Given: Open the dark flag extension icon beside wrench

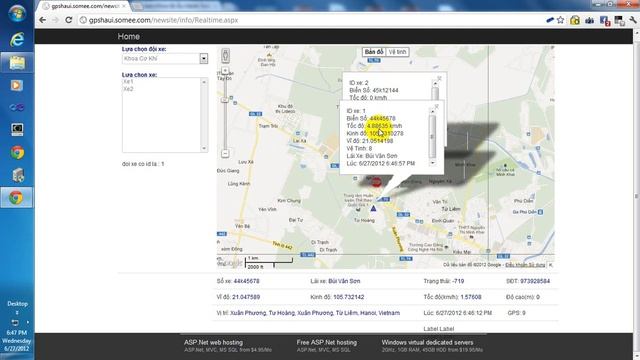Looking at the screenshot, I should coord(619,20).
